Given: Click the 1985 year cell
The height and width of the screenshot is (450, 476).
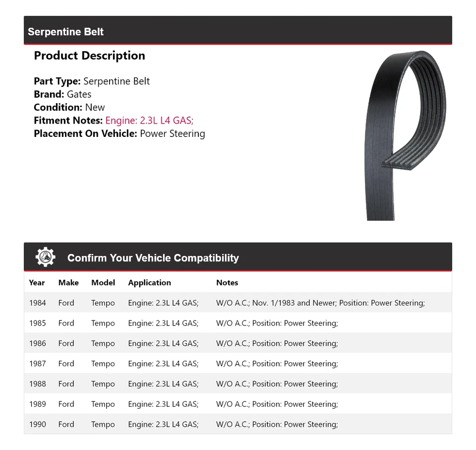Looking at the screenshot, I should click(x=37, y=323).
